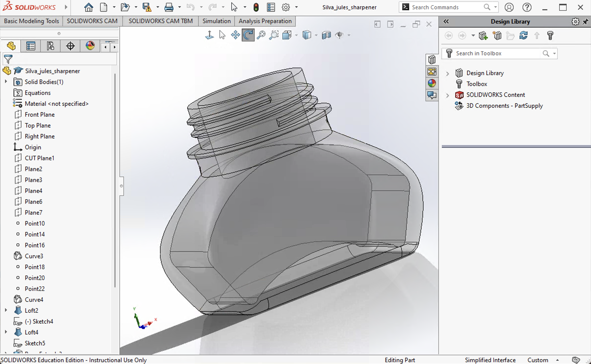
Task: Open the view orientation dropdown arrow
Action: pyautogui.click(x=296, y=35)
